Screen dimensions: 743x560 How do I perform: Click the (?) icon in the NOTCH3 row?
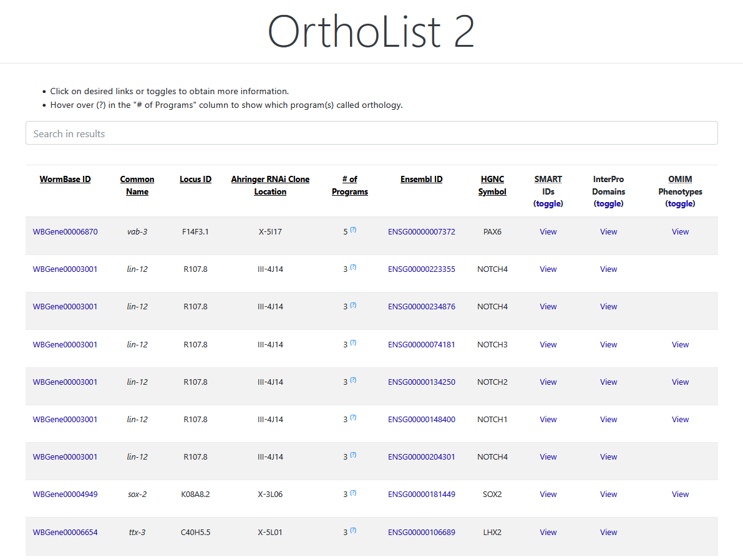353,343
